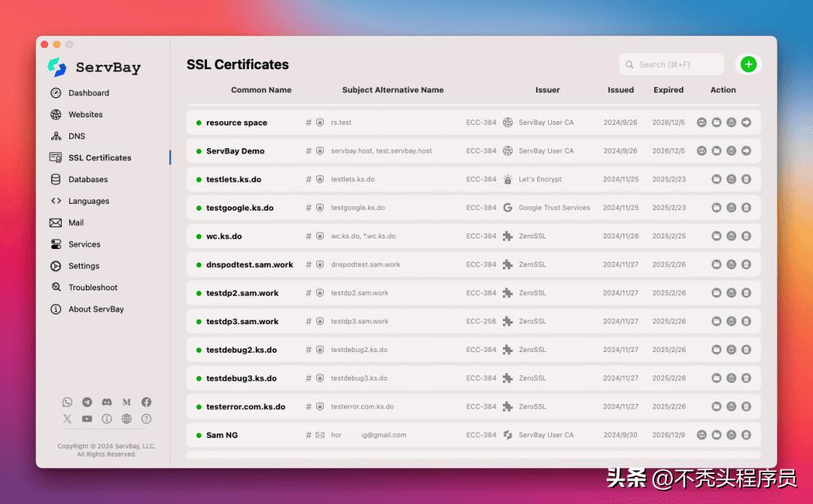The height and width of the screenshot is (504, 813).
Task: Export the testgoogle.ks.do certificate
Action: coord(731,208)
